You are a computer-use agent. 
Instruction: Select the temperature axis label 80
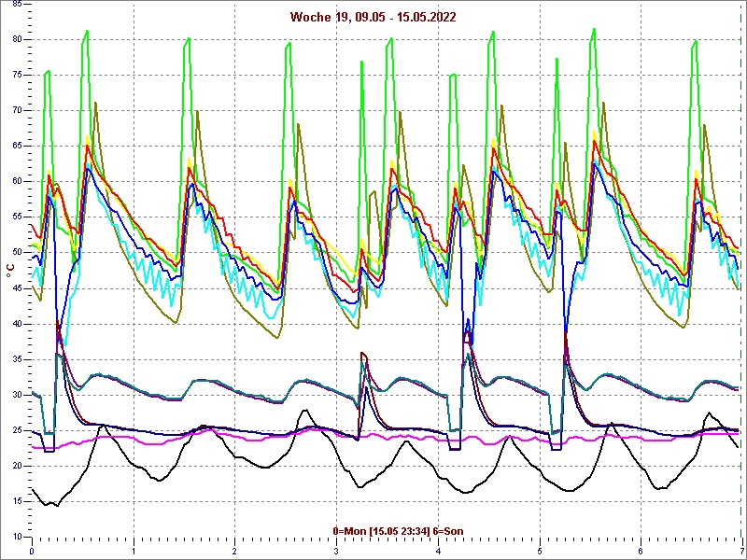(x=17, y=39)
